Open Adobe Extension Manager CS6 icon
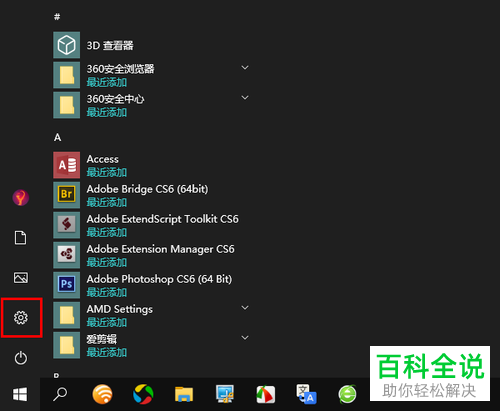The width and height of the screenshot is (500, 411). coord(66,255)
